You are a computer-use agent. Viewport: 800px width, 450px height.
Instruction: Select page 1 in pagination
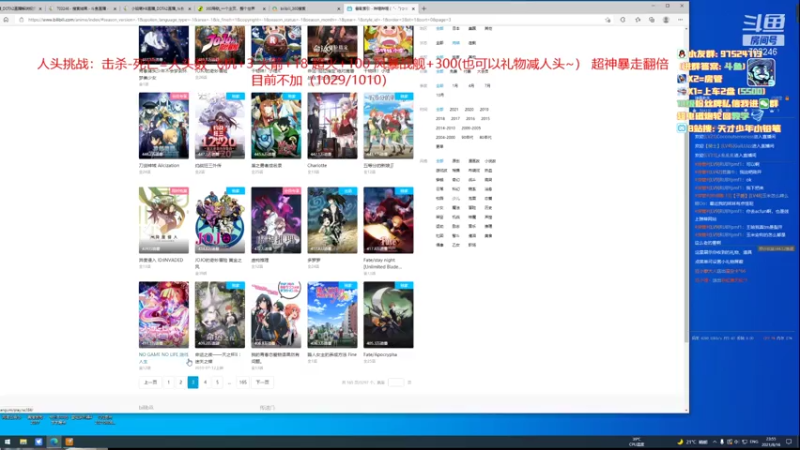pyautogui.click(x=168, y=382)
